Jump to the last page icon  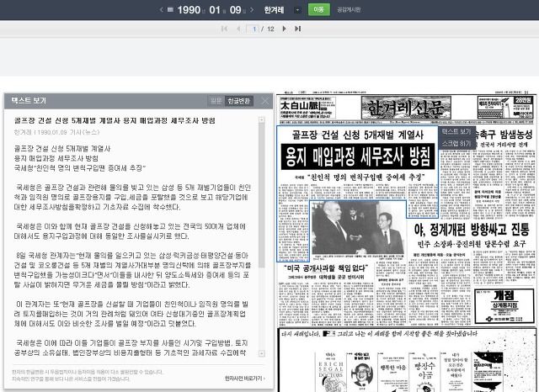[297, 29]
